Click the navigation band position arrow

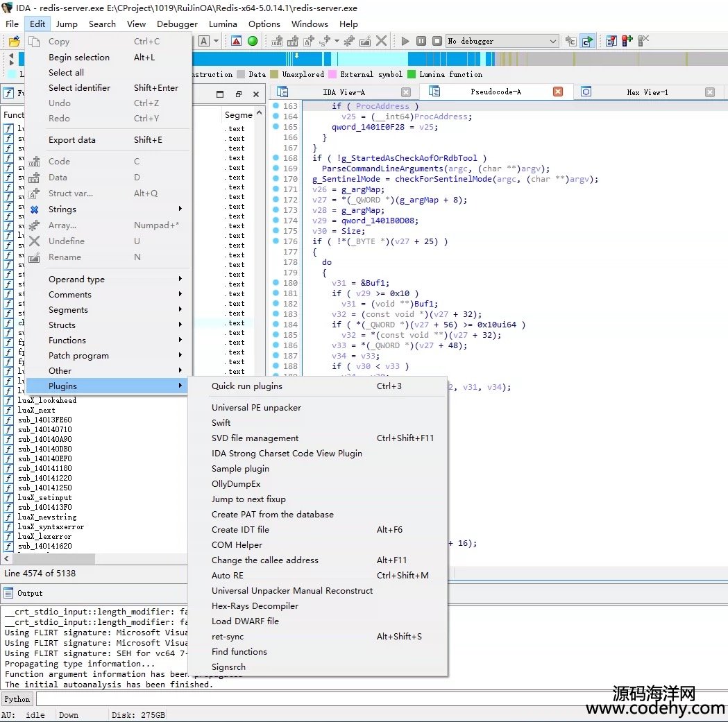pyautogui.click(x=296, y=55)
